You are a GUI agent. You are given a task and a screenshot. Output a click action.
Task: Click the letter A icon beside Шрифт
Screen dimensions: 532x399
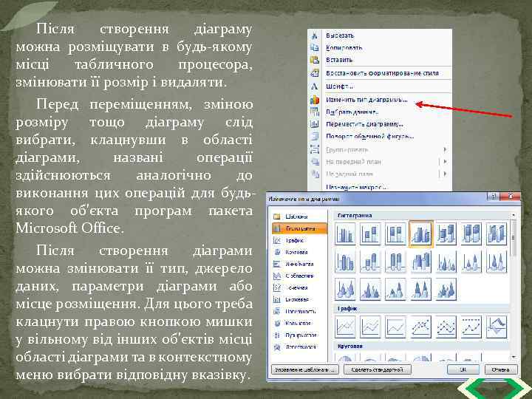point(315,86)
